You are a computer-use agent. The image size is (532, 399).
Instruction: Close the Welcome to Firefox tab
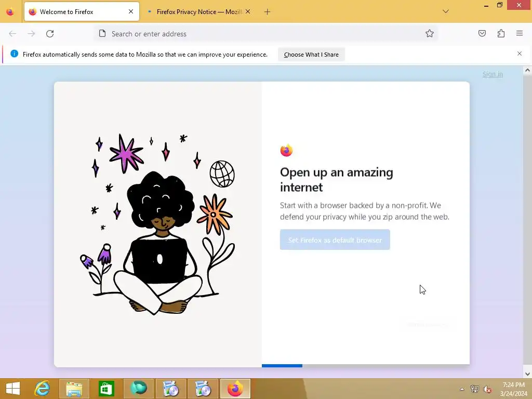(131, 12)
